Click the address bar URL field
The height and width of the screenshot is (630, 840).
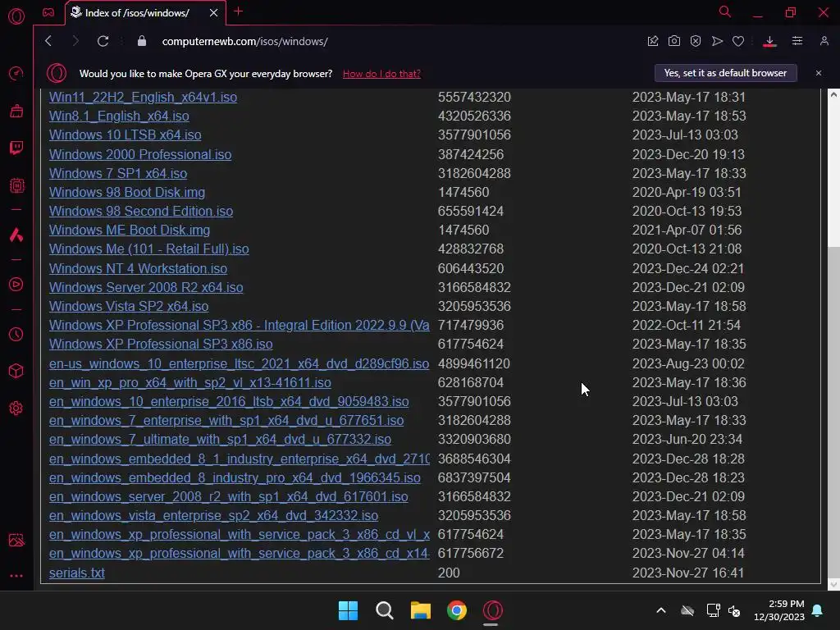[244, 41]
